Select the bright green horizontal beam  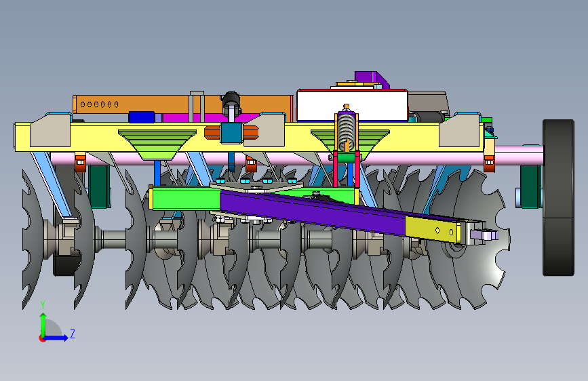pyautogui.click(x=186, y=199)
